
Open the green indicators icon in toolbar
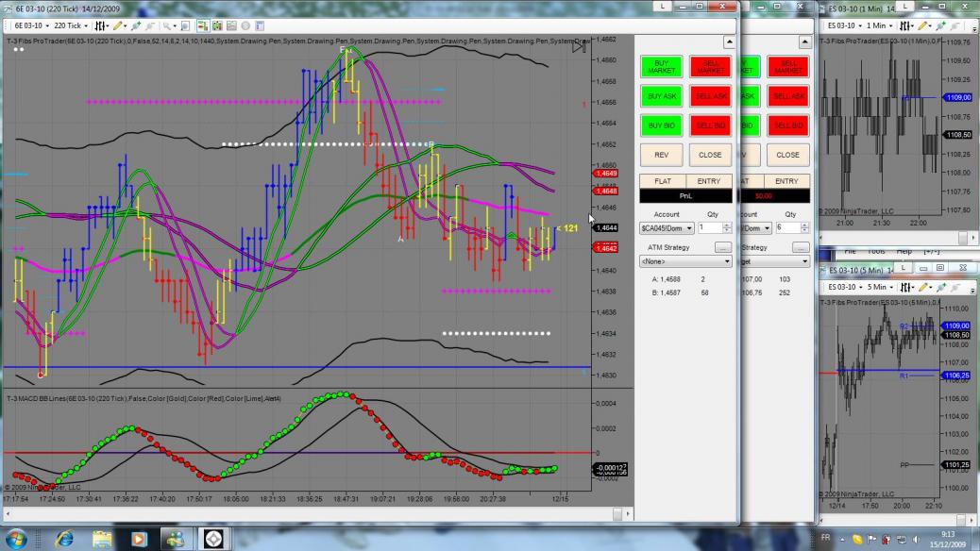tap(217, 25)
